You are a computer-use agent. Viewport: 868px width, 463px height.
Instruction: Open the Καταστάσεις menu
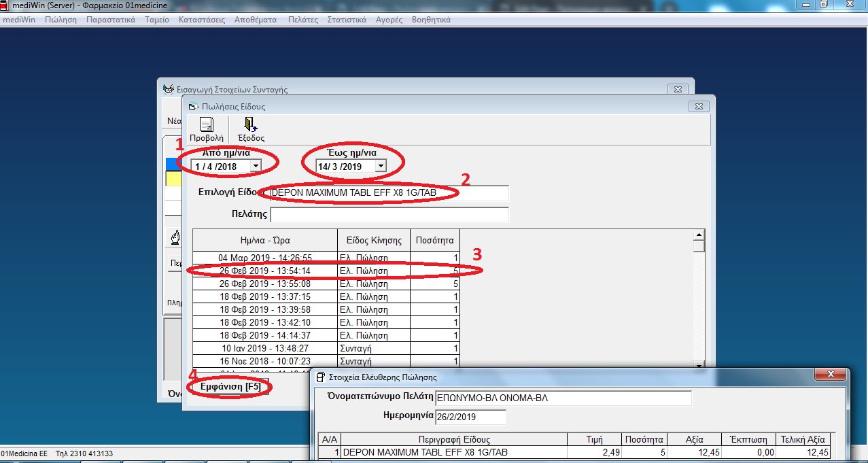(202, 20)
